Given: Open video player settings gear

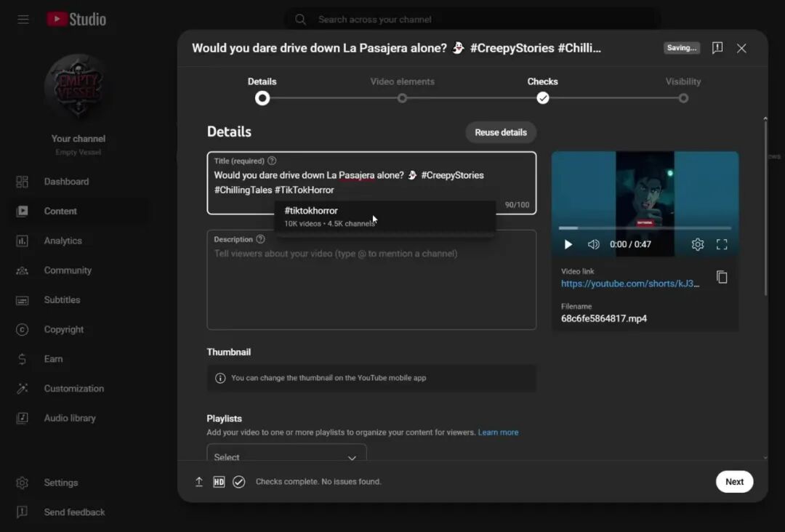Looking at the screenshot, I should 697,245.
